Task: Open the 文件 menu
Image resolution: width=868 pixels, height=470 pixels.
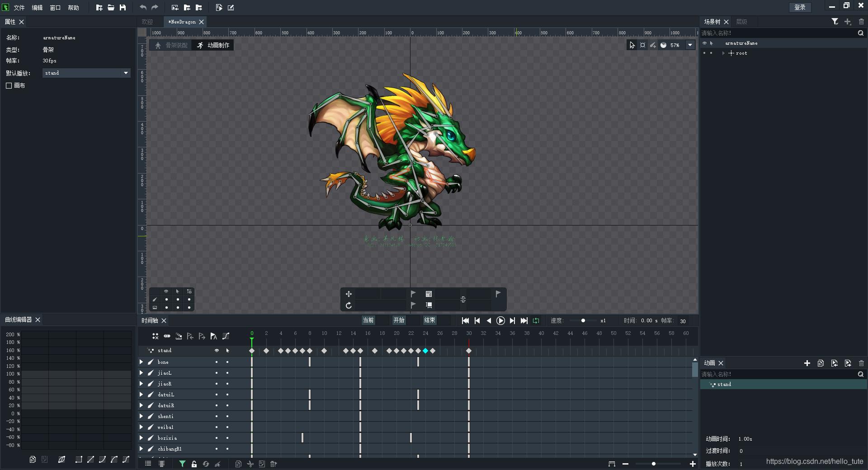Action: point(19,8)
